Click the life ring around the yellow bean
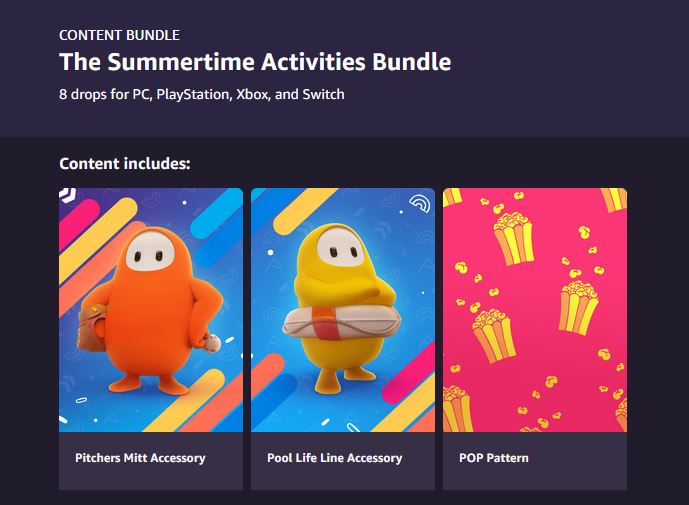Image resolution: width=689 pixels, height=505 pixels. [341, 322]
